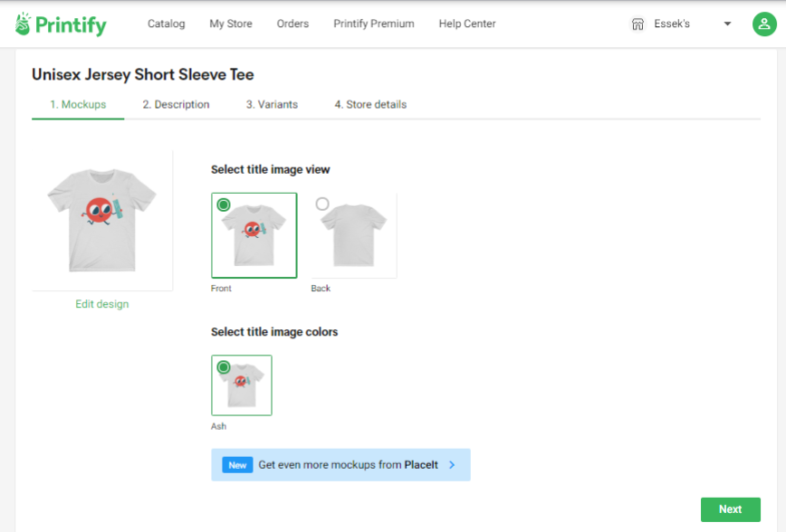This screenshot has width=786, height=532.
Task: Select the Front view radio button
Action: point(224,204)
